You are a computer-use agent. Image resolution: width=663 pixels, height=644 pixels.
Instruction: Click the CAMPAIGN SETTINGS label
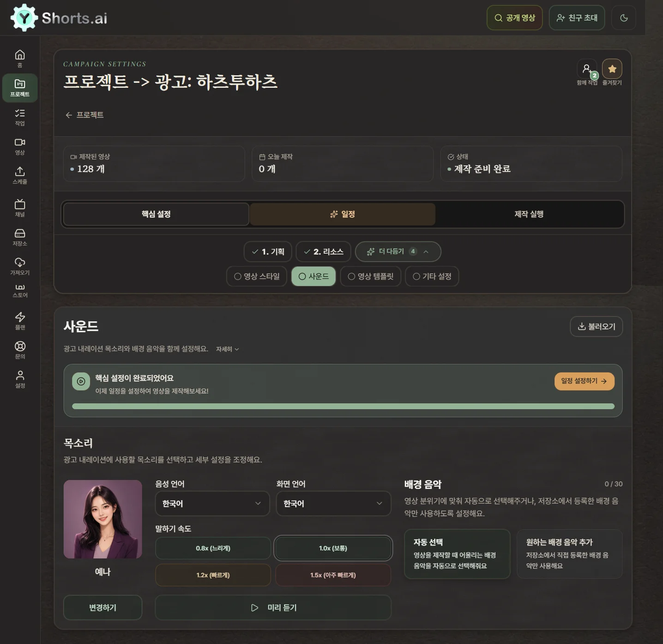[105, 64]
